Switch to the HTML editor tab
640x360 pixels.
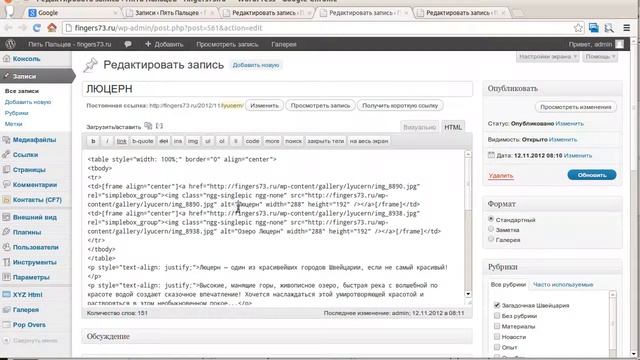(x=453, y=127)
